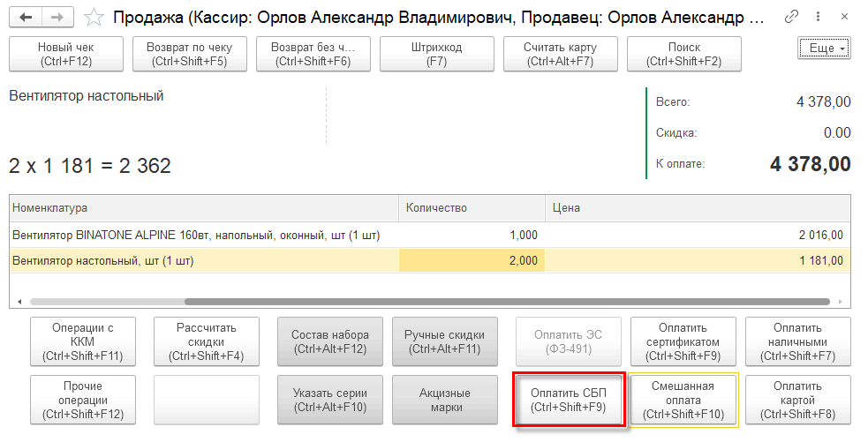This screenshot has width=868, height=442.
Task: Pay with Оплатить сертификатом
Action: tap(683, 342)
